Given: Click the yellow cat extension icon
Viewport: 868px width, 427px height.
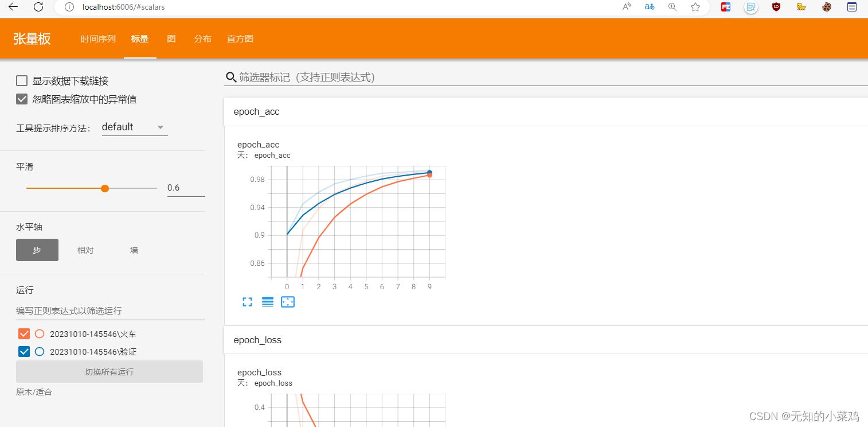Looking at the screenshot, I should [x=801, y=7].
